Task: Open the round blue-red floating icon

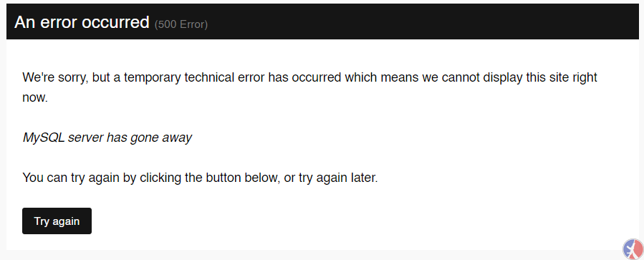Action: point(633,249)
